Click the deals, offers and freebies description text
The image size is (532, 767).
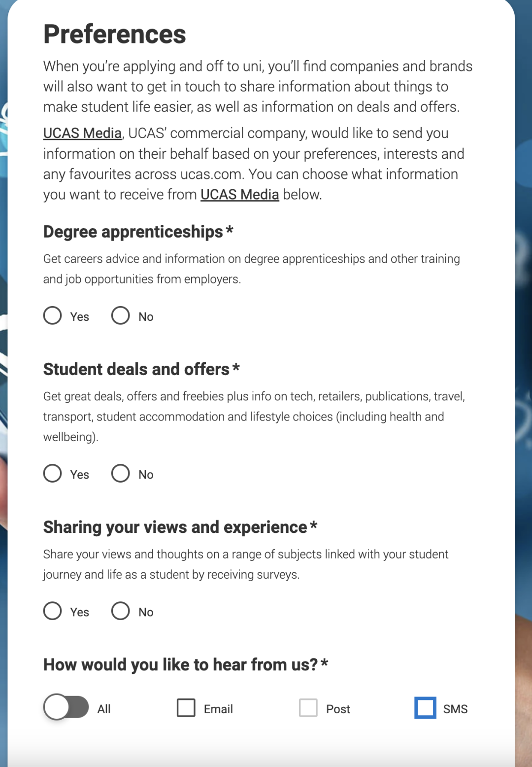coord(254,417)
